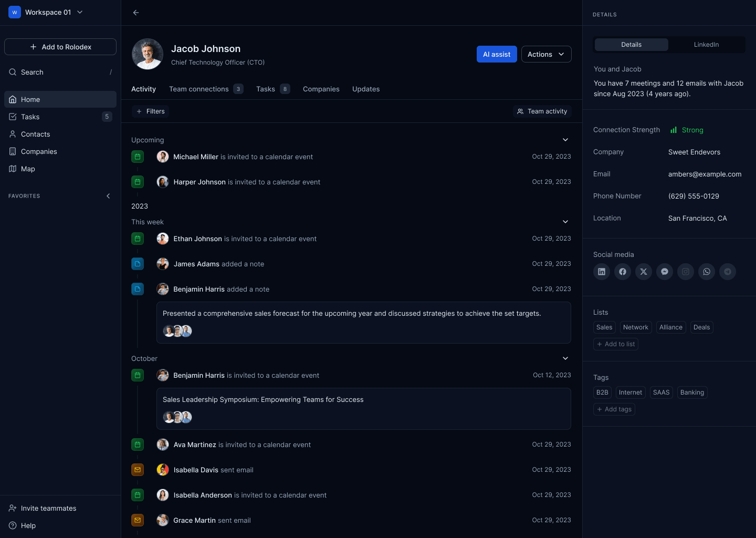
Task: Click Jacob Johnson's profile photo
Action: tap(148, 54)
